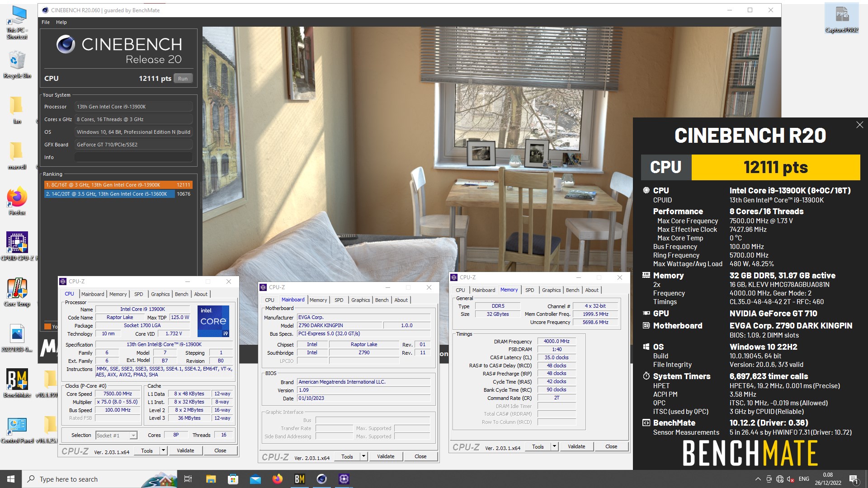Image resolution: width=868 pixels, height=488 pixels.
Task: Expand Tools dropdown arrow in CPU-Z CPU window
Action: click(x=163, y=450)
